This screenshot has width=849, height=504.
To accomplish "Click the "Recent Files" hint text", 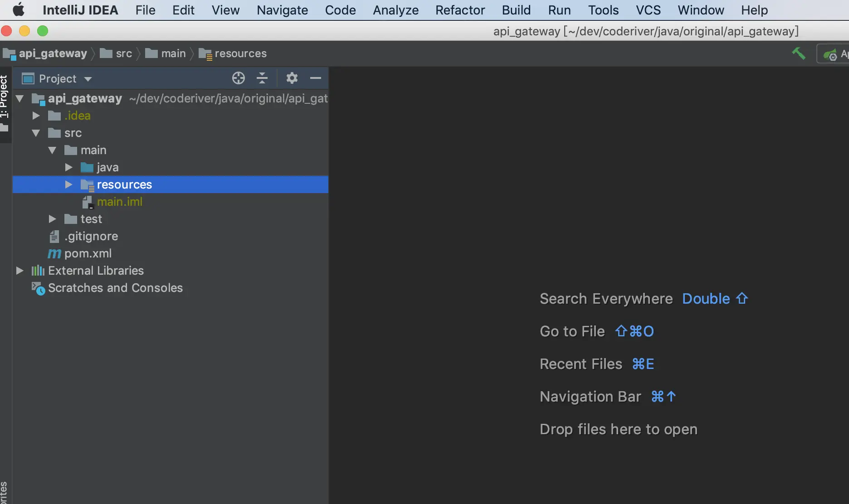I will coord(581,364).
